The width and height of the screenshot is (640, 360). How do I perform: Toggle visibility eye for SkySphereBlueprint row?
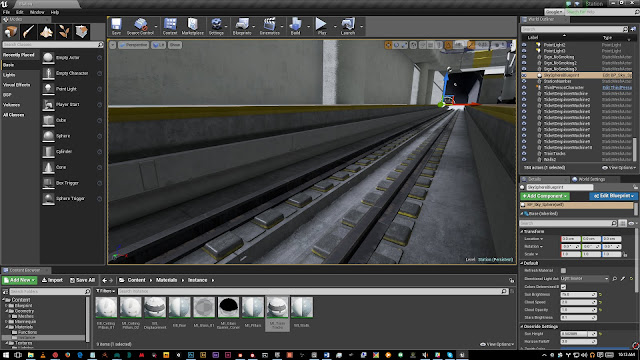point(524,76)
